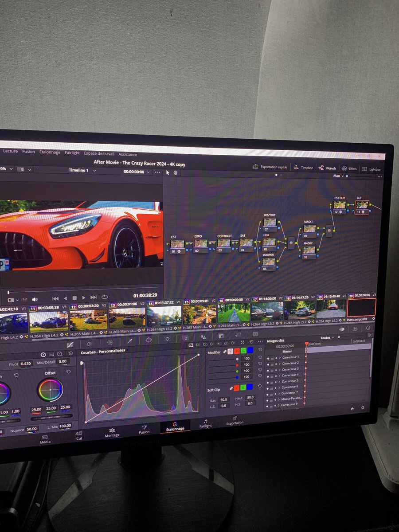Toggle the link icon beside Soft Clip
Image resolution: width=399 pixels, height=532 pixels.
pyautogui.click(x=231, y=388)
